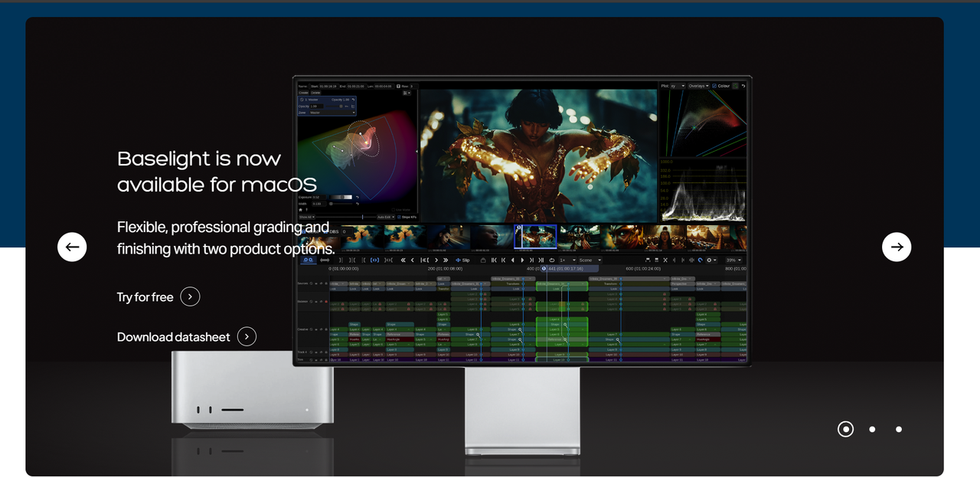Open the Try for free link
980x478 pixels.
click(x=158, y=296)
